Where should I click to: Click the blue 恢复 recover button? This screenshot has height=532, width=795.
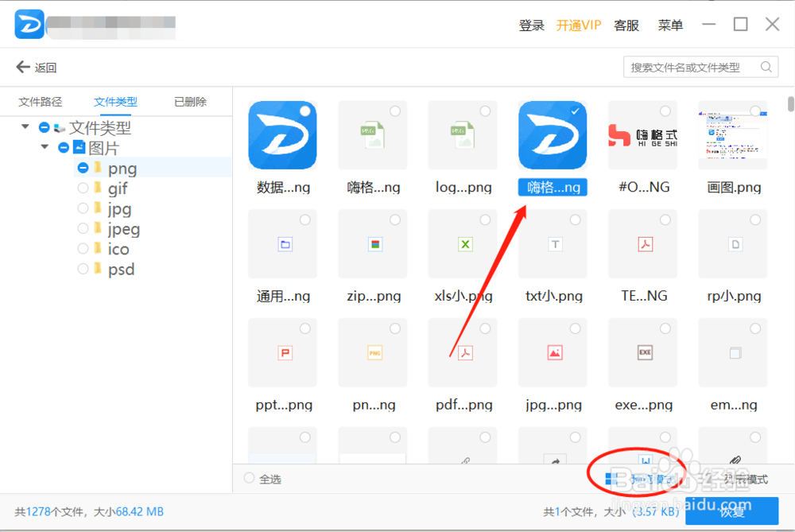point(731,511)
